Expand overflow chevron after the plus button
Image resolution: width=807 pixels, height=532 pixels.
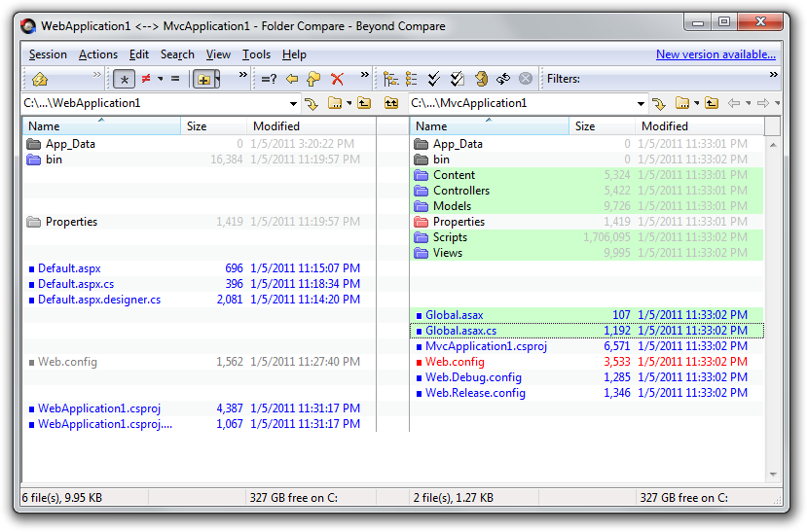coord(243,75)
